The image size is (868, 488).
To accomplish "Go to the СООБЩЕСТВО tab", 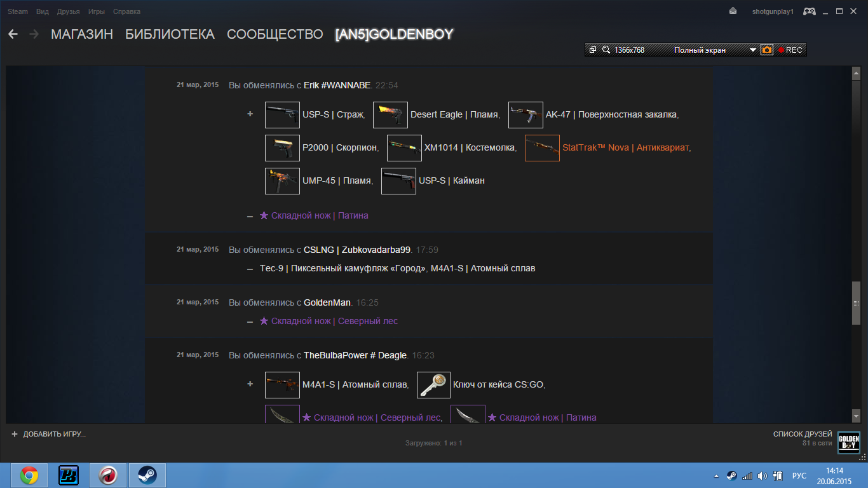I will pos(275,34).
